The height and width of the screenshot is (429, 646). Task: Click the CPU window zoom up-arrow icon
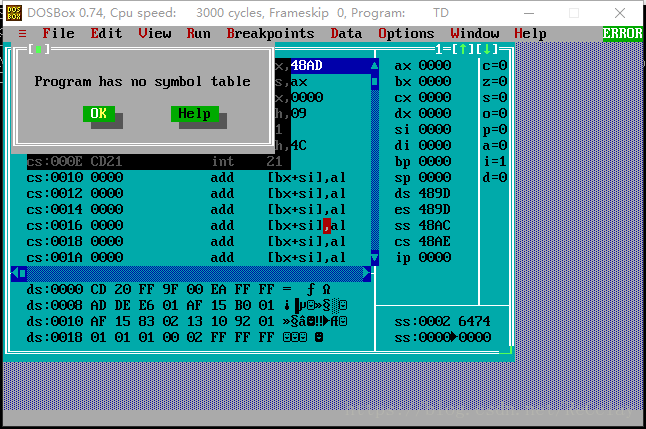tap(463, 49)
